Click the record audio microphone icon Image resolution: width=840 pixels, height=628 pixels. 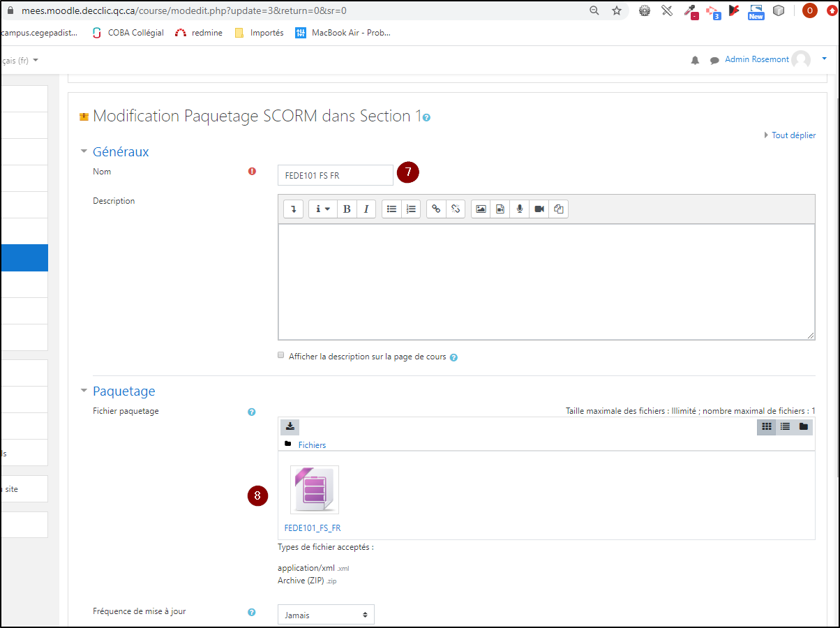520,209
